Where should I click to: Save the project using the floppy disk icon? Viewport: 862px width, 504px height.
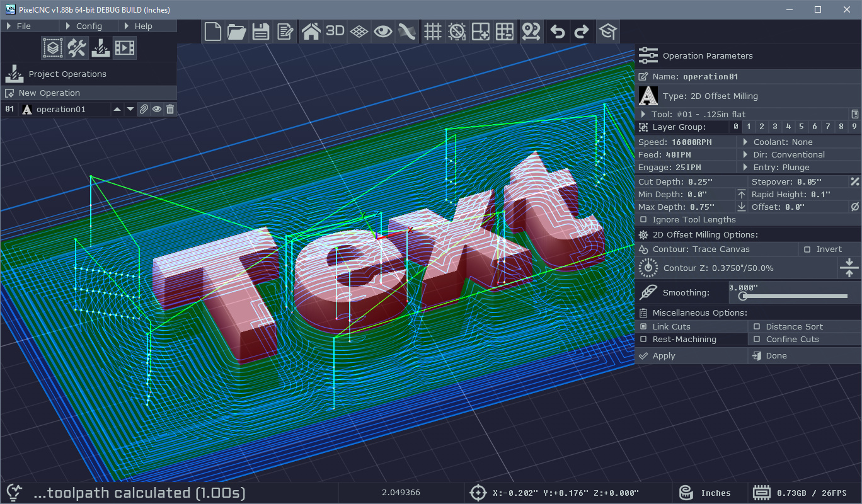261,31
